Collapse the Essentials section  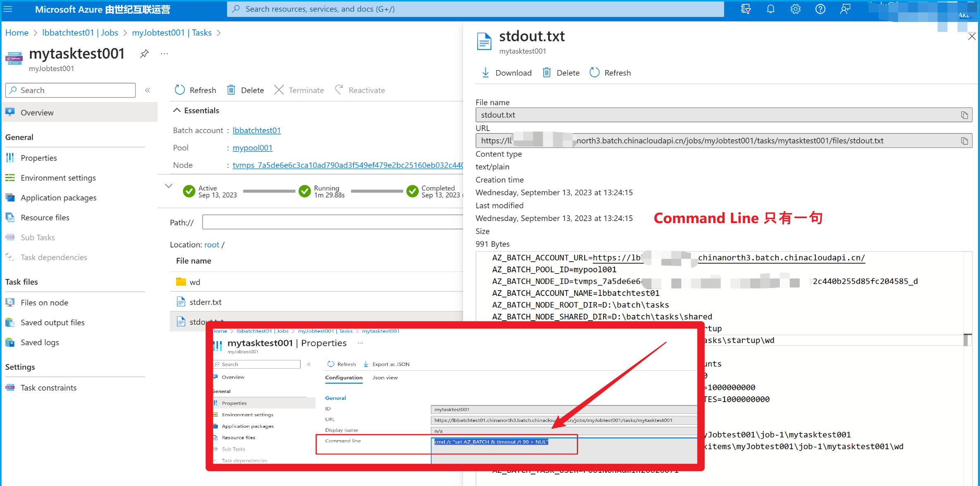tap(177, 110)
